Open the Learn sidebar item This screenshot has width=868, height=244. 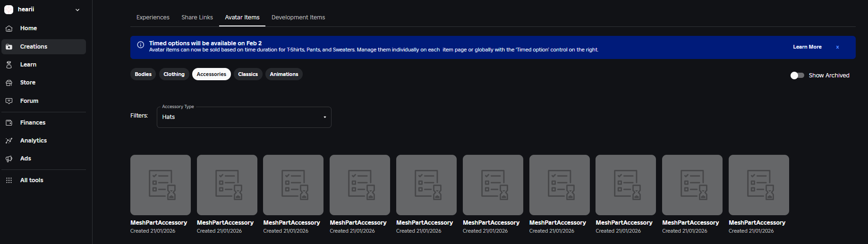coord(43,65)
